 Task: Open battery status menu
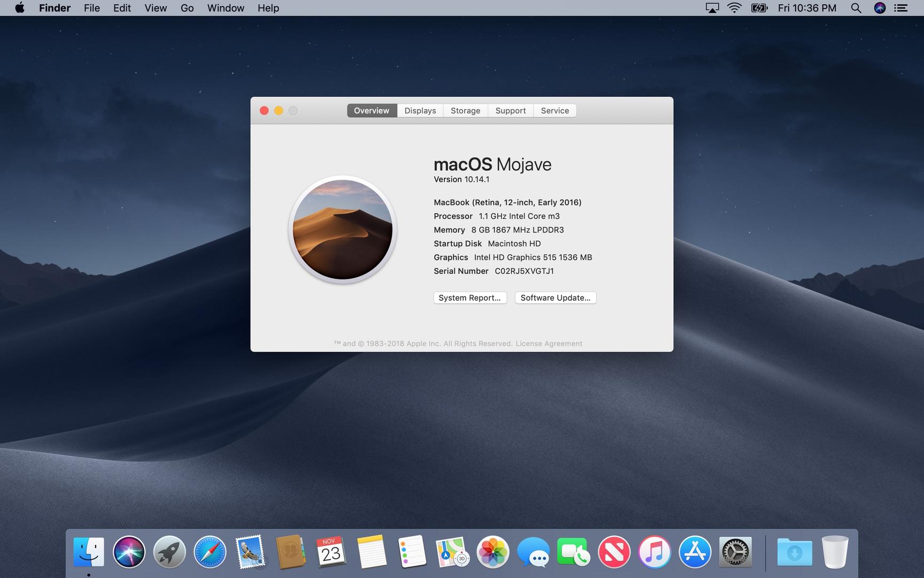[x=759, y=8]
